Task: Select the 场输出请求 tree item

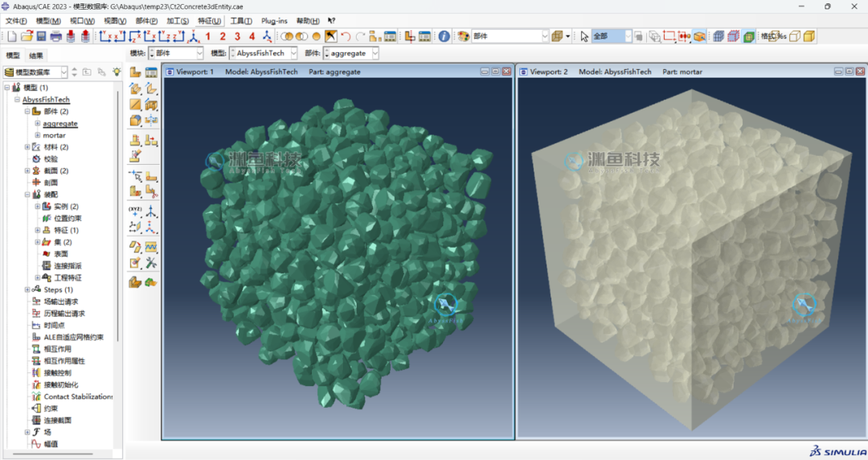Action: pyautogui.click(x=61, y=302)
